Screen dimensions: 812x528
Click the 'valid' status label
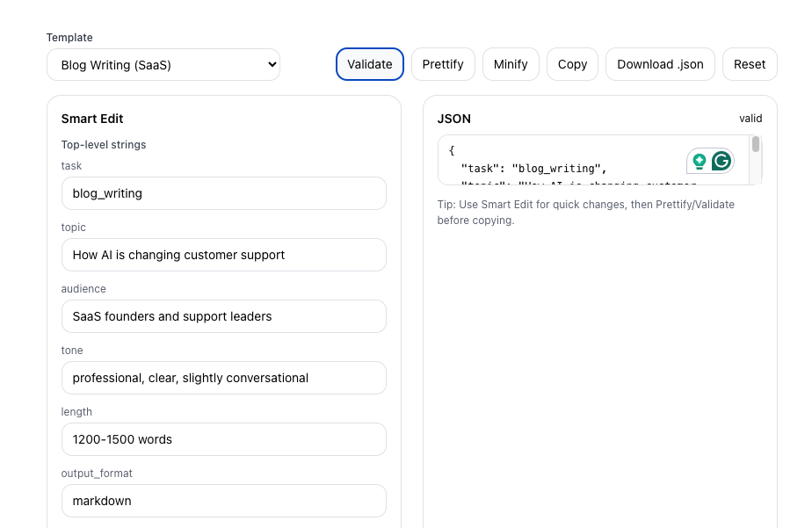click(750, 119)
